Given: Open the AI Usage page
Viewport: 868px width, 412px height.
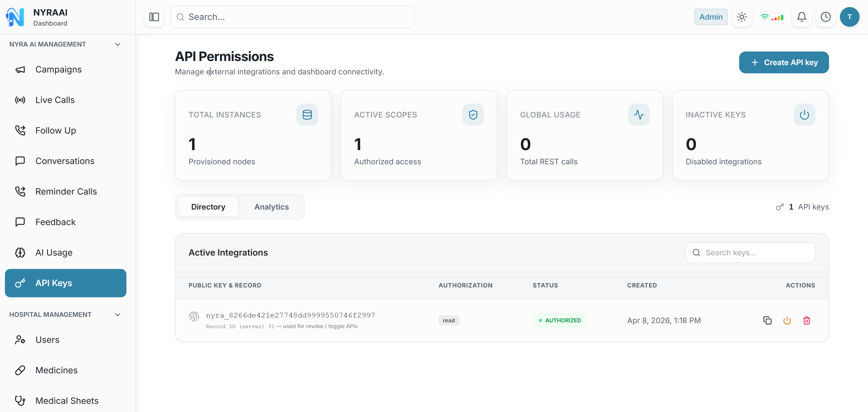Looking at the screenshot, I should 54,252.
